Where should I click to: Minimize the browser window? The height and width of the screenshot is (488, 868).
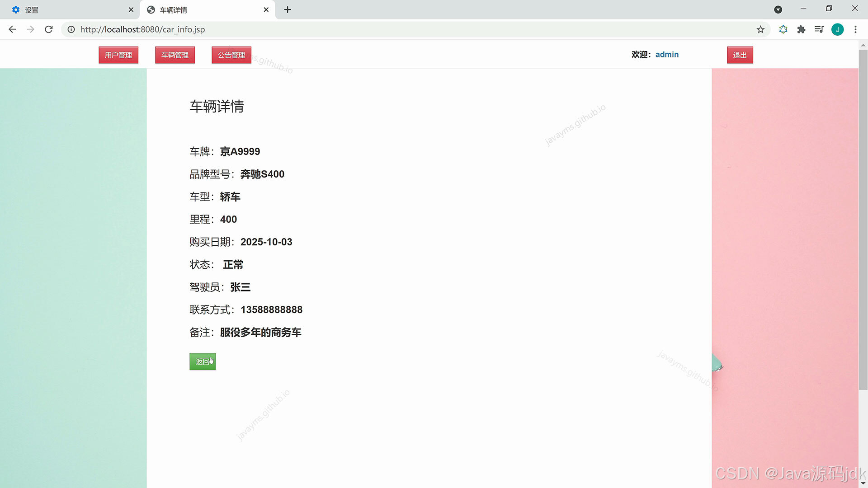click(803, 9)
